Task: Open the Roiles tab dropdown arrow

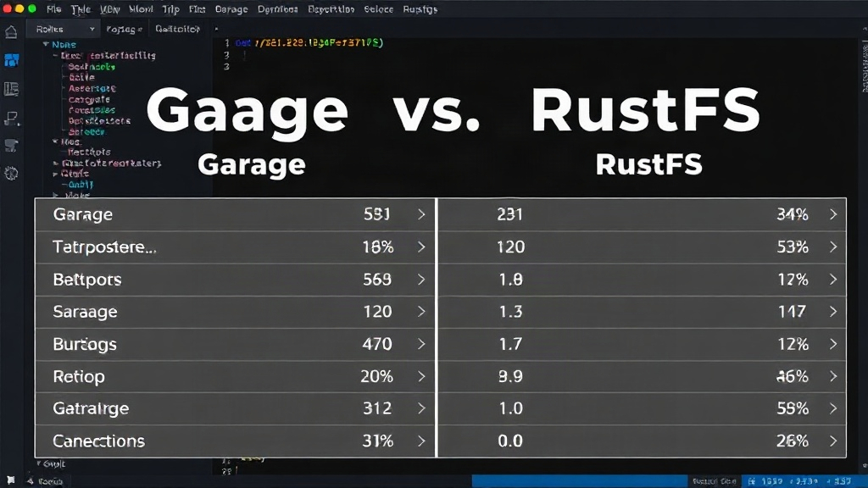Action: (92, 29)
